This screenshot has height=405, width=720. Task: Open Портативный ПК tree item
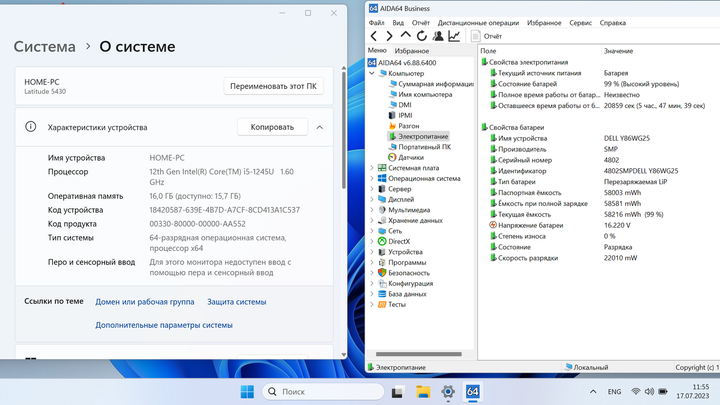420,147
